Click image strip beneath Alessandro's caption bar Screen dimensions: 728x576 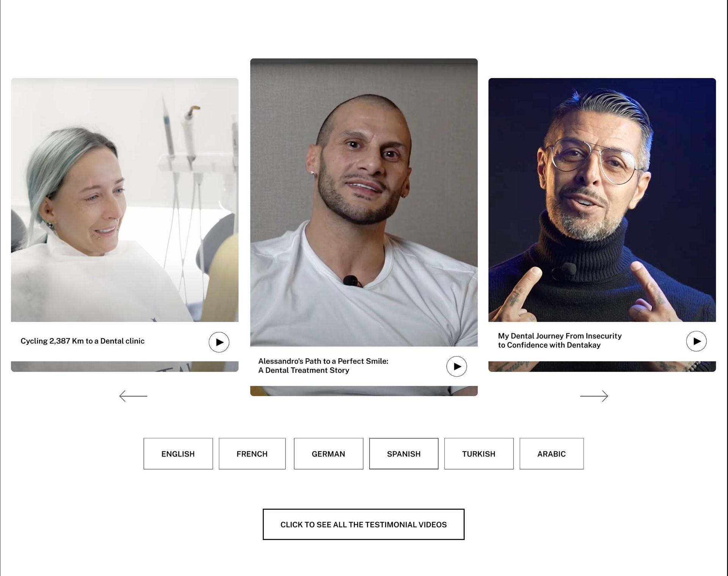[x=364, y=391]
